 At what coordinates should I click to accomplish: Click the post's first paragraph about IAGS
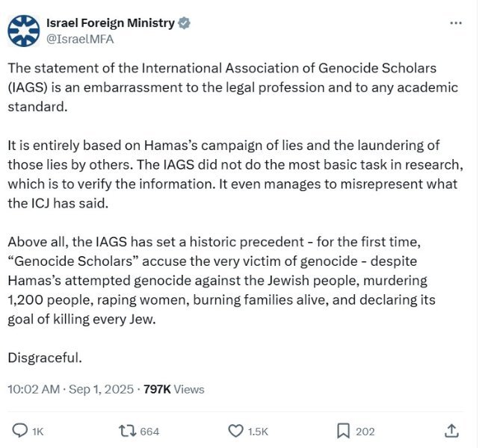[x=233, y=87]
